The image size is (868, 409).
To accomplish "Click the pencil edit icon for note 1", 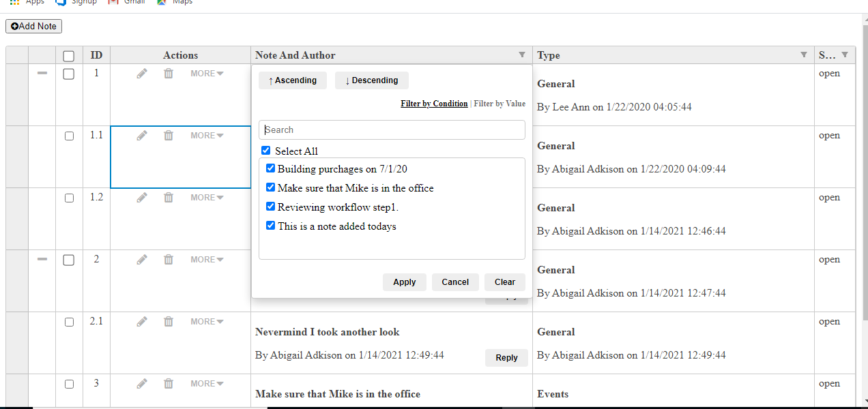I will pos(142,74).
